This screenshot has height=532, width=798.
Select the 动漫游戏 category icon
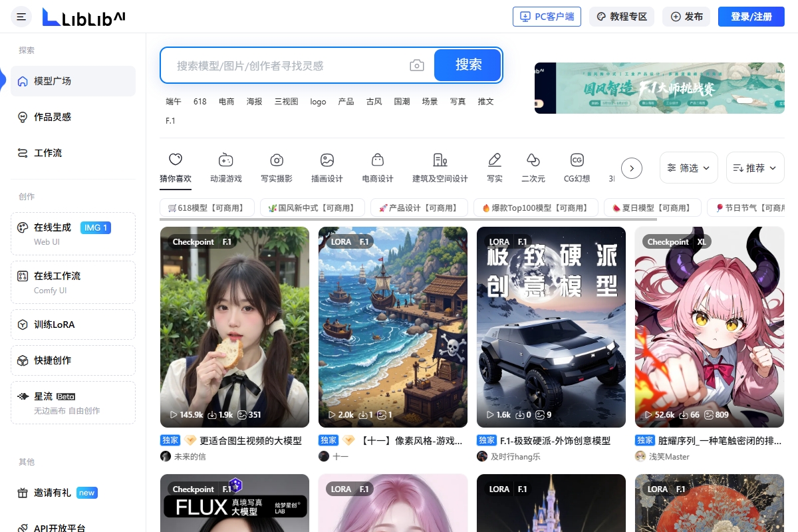tap(225, 160)
